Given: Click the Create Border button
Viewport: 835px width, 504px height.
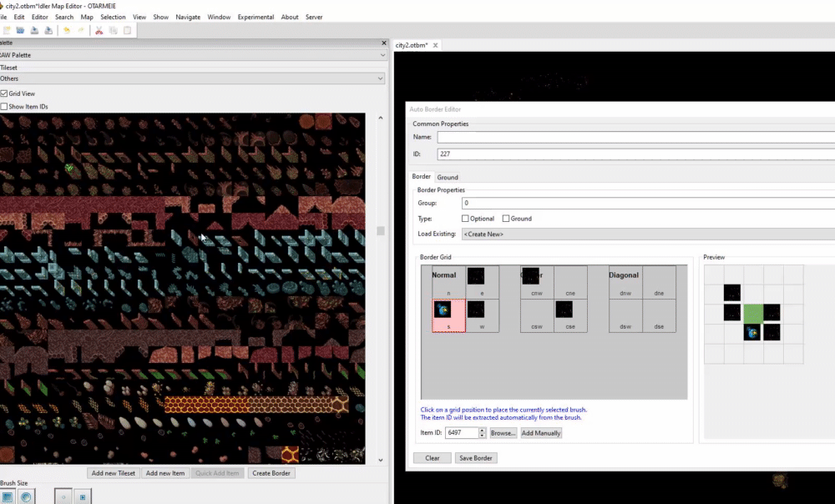Looking at the screenshot, I should pos(271,473).
